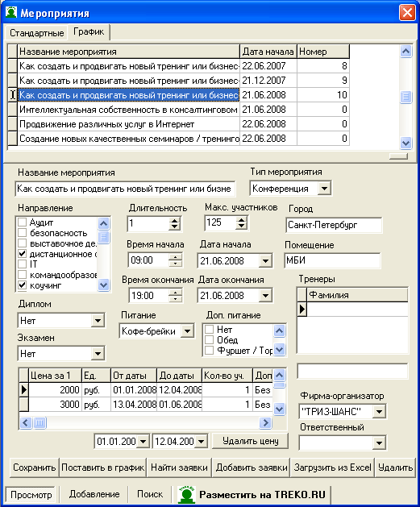The width and height of the screenshot is (420, 507).
Task: Close the Мероприятия window
Action: point(407,13)
